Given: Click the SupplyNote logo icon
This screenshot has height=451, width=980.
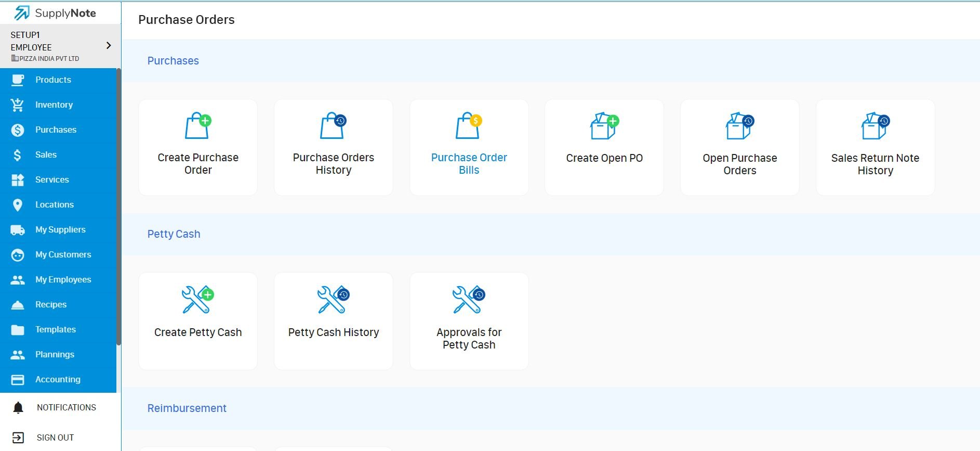Looking at the screenshot, I should click(x=22, y=13).
